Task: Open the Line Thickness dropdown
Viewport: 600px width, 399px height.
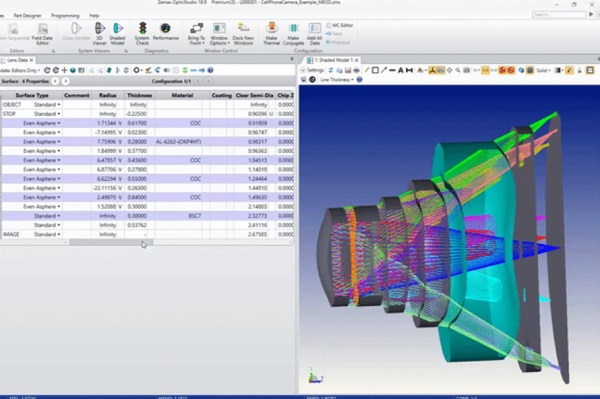Action: (x=337, y=80)
